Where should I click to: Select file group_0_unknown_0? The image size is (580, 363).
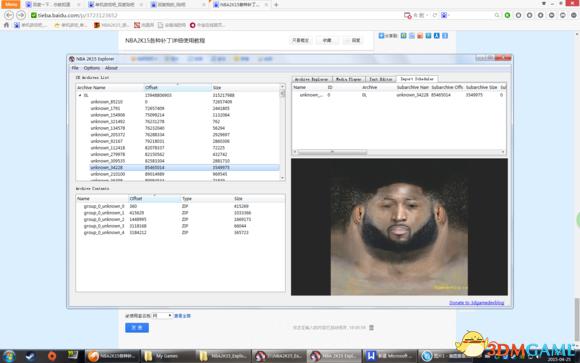(104, 206)
